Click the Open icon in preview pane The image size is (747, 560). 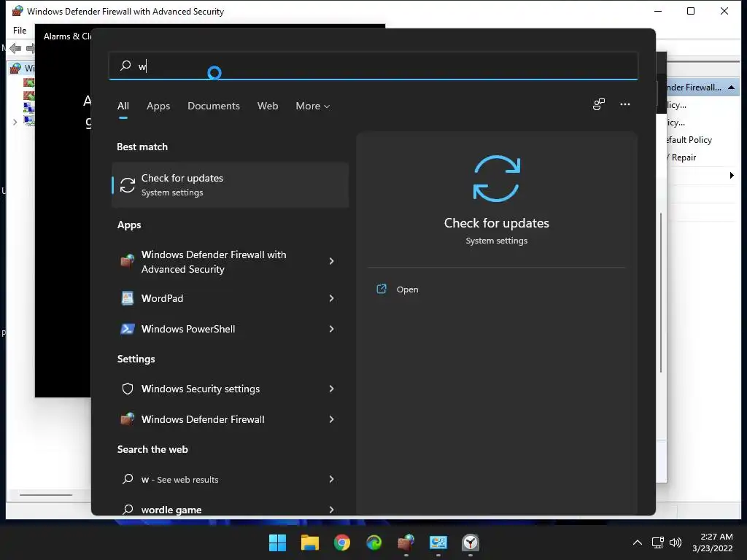click(x=382, y=289)
